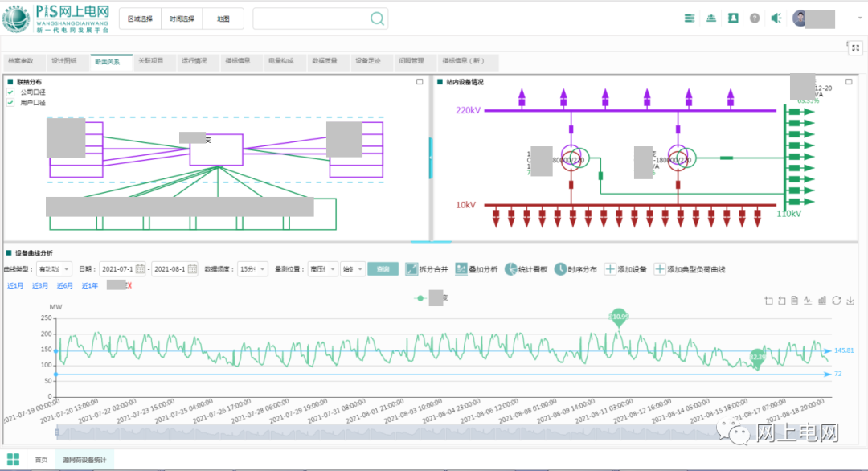Open the 量测位置 高压侧 dropdown
868x471 pixels.
coord(322,269)
